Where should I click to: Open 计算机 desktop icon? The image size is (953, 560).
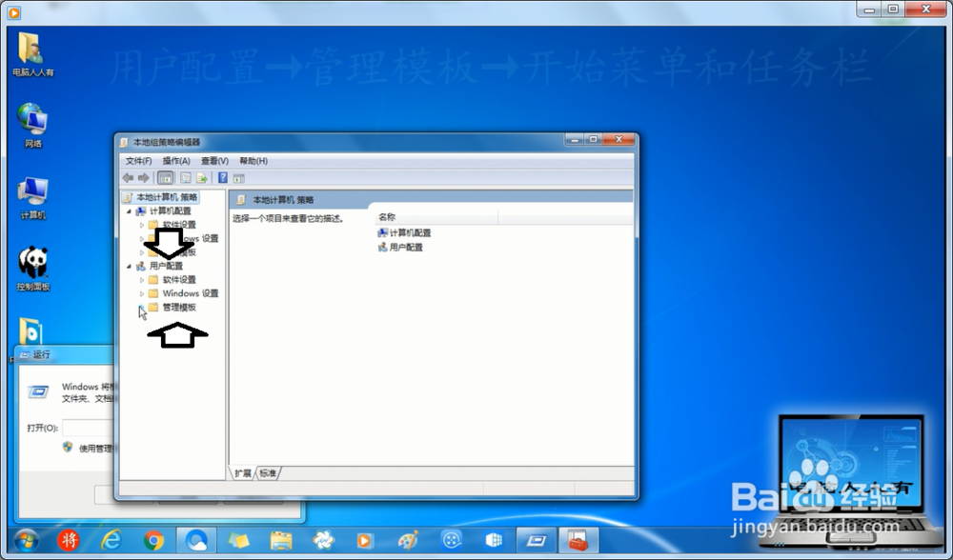pyautogui.click(x=32, y=198)
